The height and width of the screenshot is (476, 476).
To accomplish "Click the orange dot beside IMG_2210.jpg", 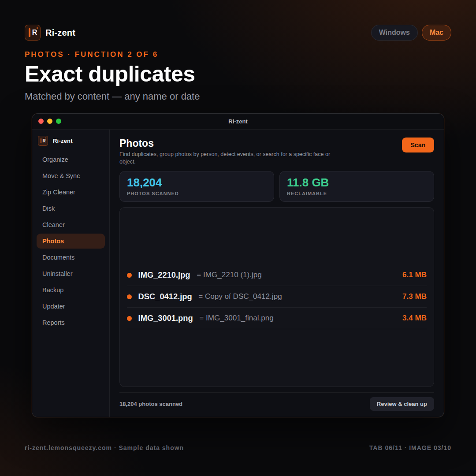I will tap(129, 275).
